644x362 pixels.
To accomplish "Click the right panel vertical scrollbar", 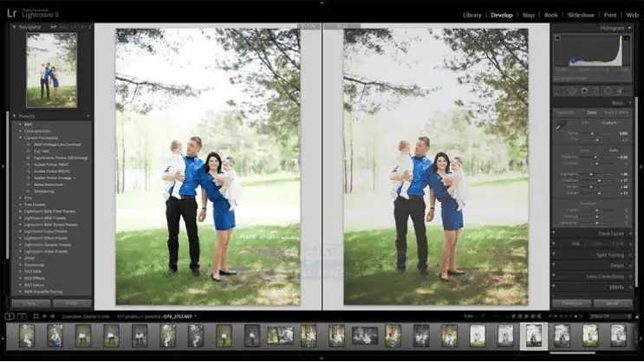I will coord(636,191).
